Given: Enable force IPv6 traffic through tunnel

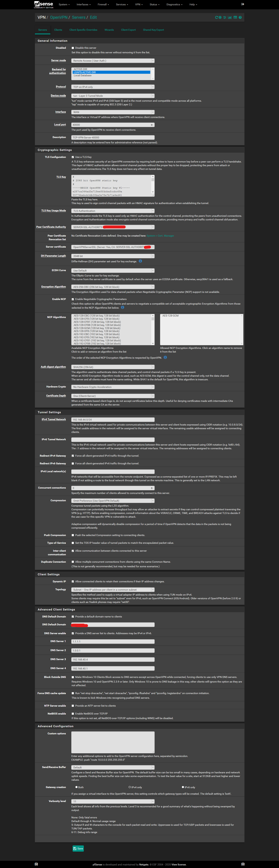Looking at the screenshot, I should click(73, 464).
